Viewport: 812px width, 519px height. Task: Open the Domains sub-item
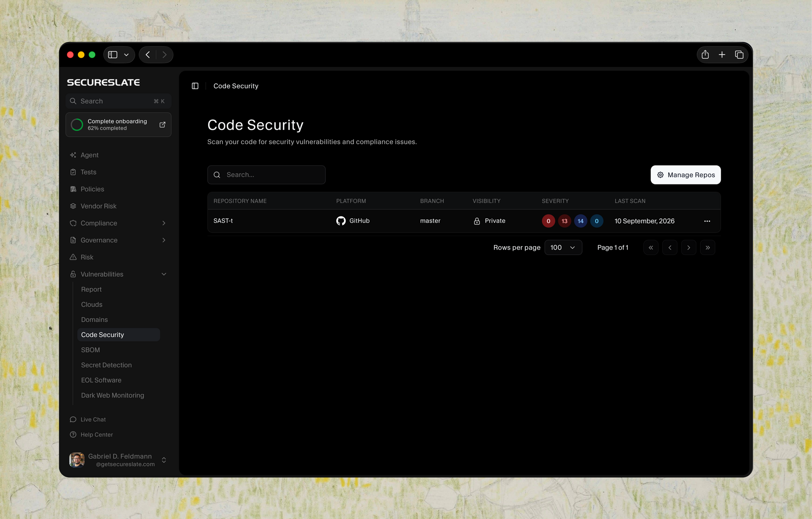[94, 320]
